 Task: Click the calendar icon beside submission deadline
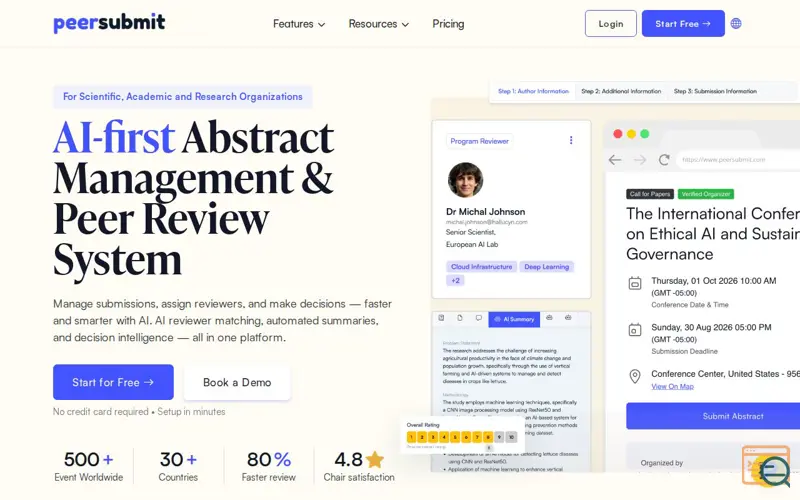(x=635, y=330)
